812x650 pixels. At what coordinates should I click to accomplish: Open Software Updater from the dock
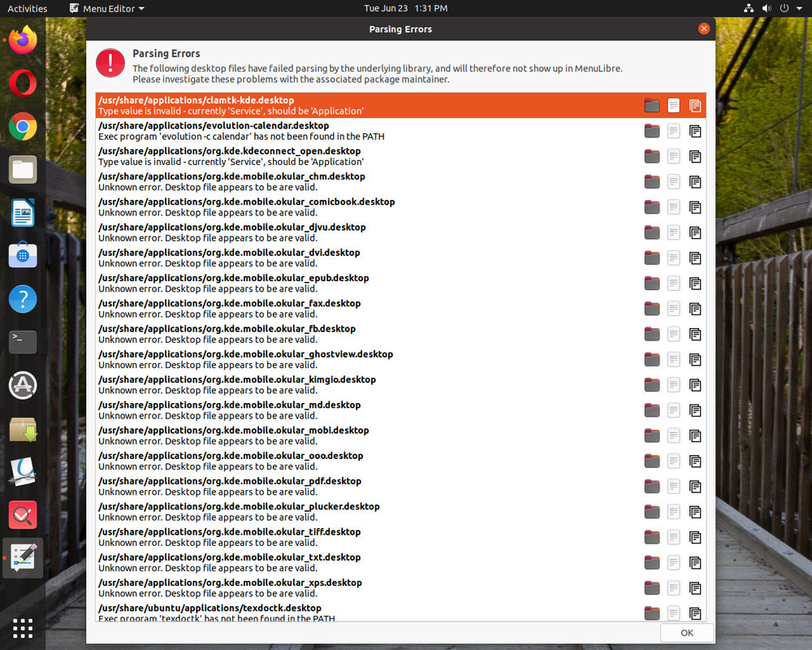pyautogui.click(x=23, y=385)
